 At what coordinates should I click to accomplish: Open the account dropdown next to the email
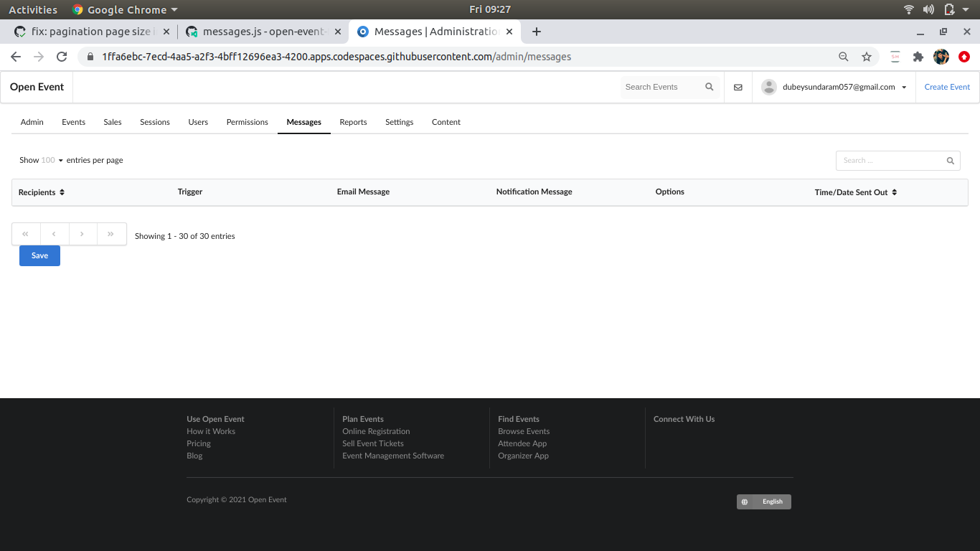(x=903, y=87)
